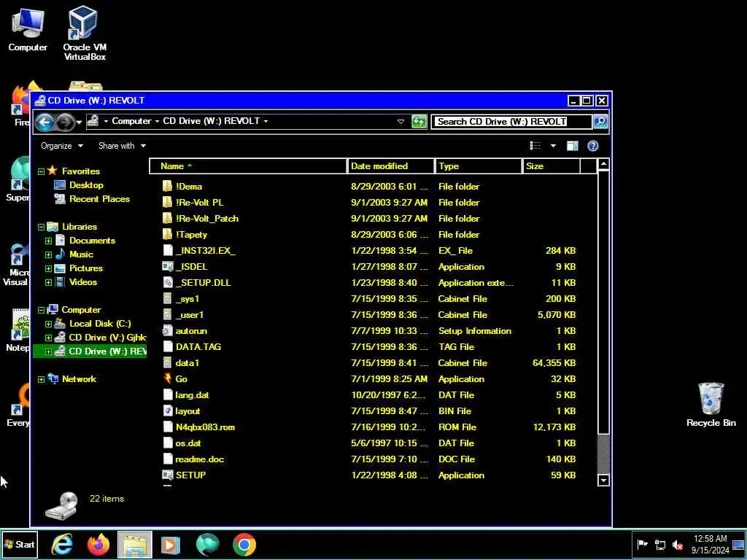
Task: Expand the Music library node
Action: tap(49, 254)
